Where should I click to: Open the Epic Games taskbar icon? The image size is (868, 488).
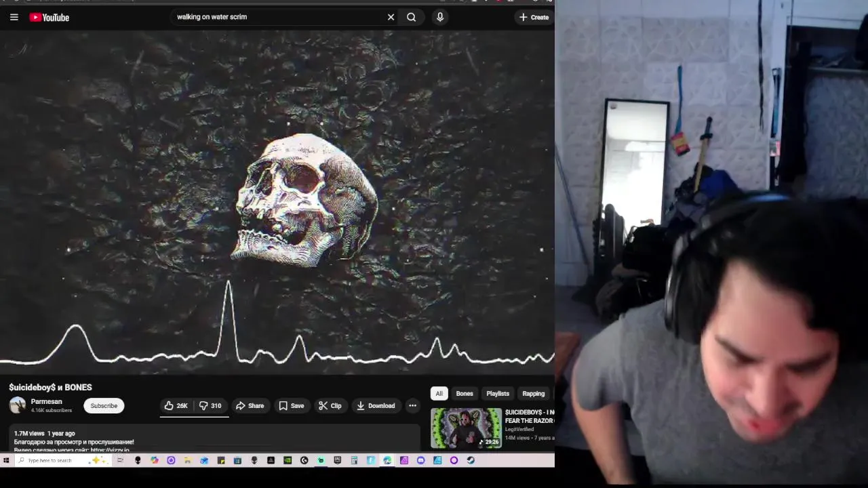338,460
